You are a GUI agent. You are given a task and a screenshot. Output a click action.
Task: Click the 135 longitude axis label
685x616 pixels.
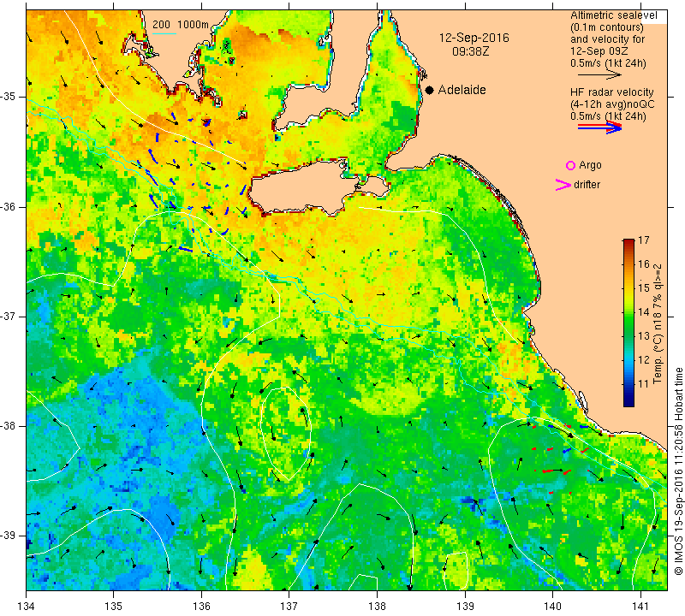click(x=114, y=607)
